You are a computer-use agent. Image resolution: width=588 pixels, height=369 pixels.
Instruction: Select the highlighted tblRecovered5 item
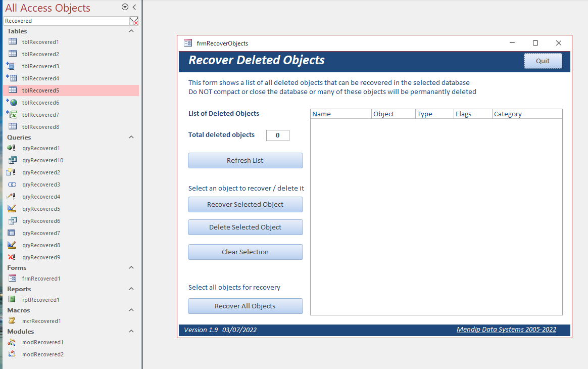point(71,90)
